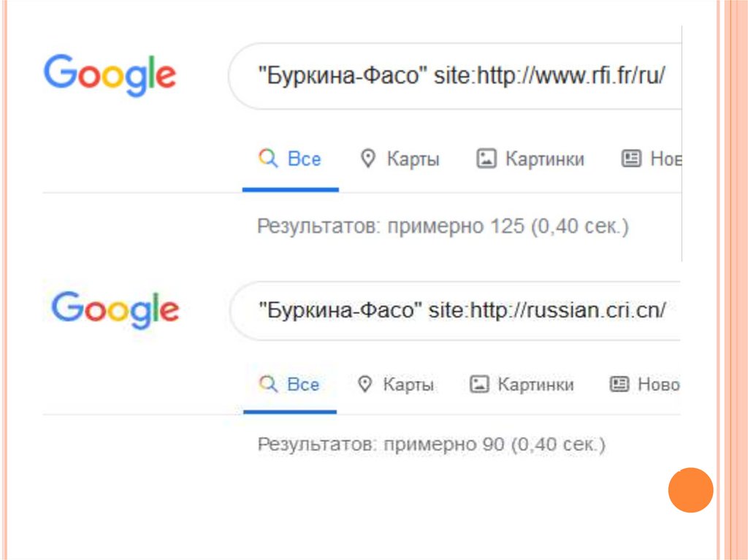Viewport: 748px width, 560px height.
Task: Select the 'Все' tab text under the rfi.fr query
Action: pyautogui.click(x=305, y=159)
